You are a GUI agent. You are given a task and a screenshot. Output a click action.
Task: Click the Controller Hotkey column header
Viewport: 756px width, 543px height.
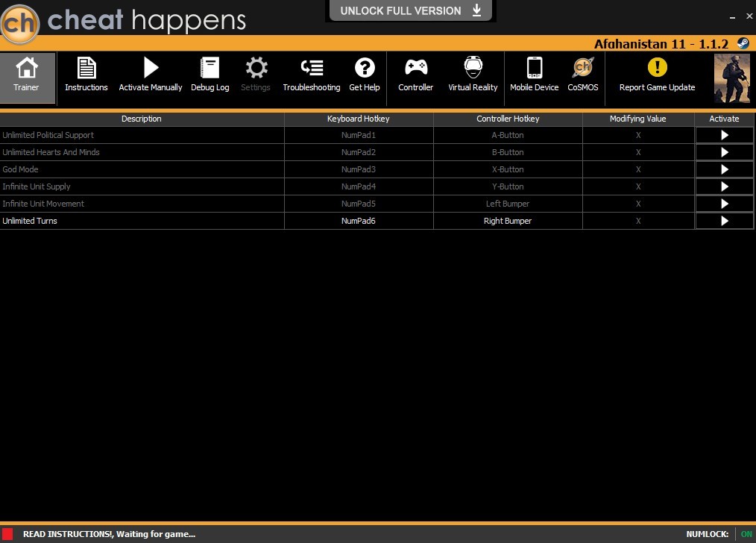pyautogui.click(x=508, y=119)
